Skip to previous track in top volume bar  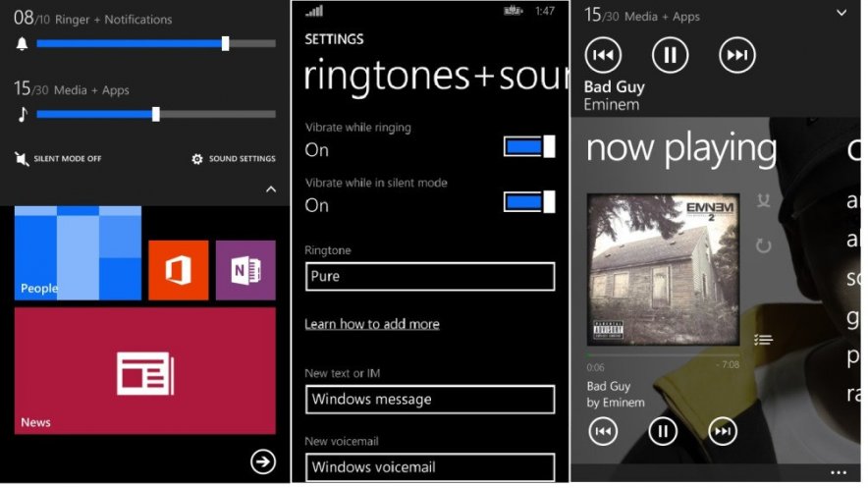(x=603, y=55)
